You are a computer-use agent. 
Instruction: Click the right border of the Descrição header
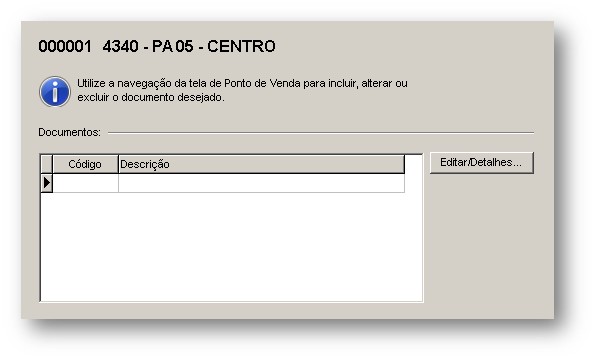404,164
